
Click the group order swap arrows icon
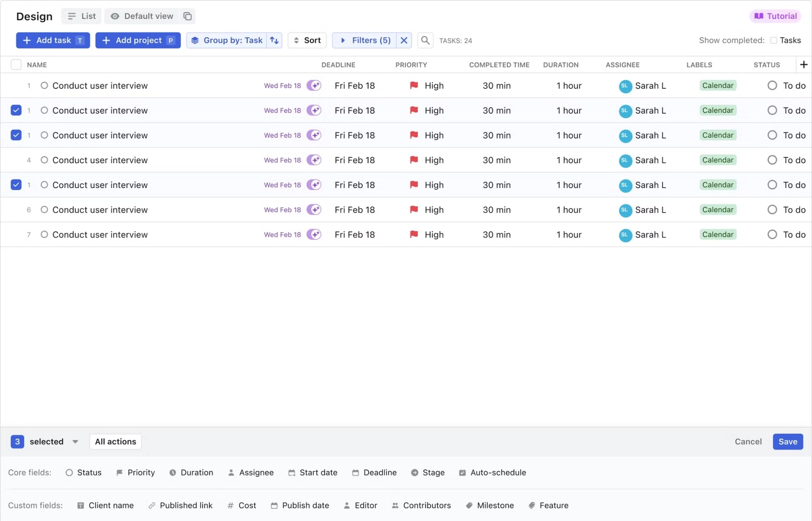click(x=274, y=40)
